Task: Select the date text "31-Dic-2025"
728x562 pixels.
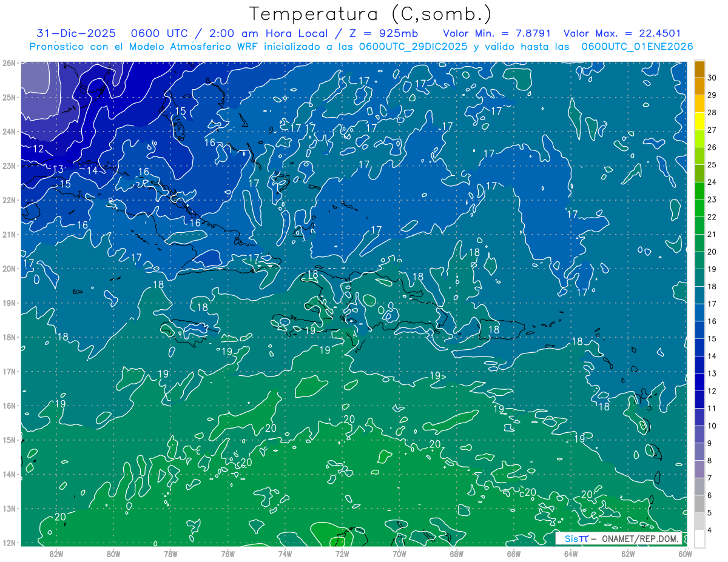Action: point(76,33)
